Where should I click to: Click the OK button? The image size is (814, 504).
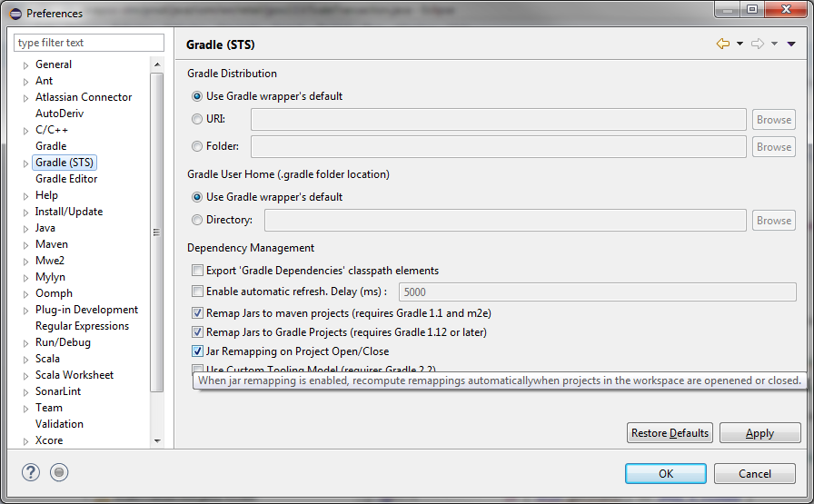pos(666,473)
